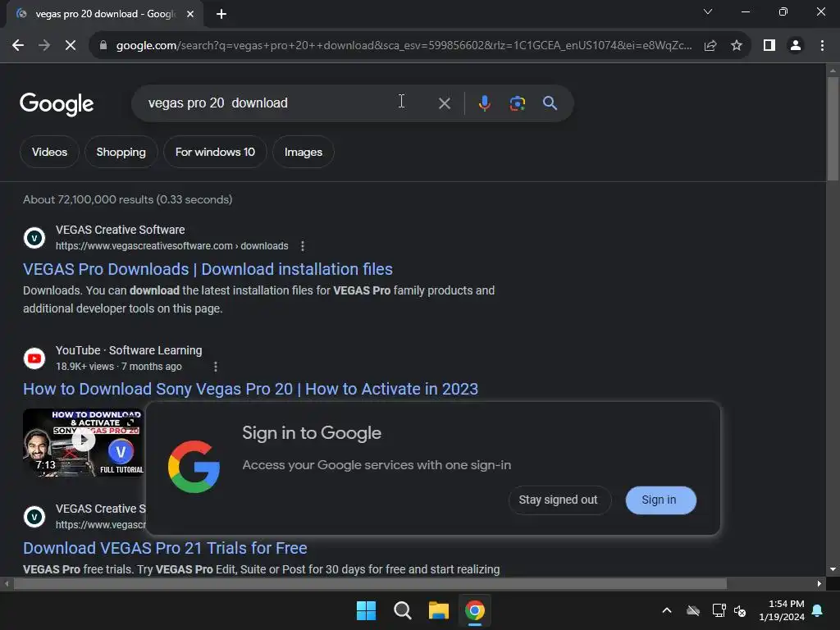
Task: Click the VEGAS Creative Software site name
Action: 120,230
